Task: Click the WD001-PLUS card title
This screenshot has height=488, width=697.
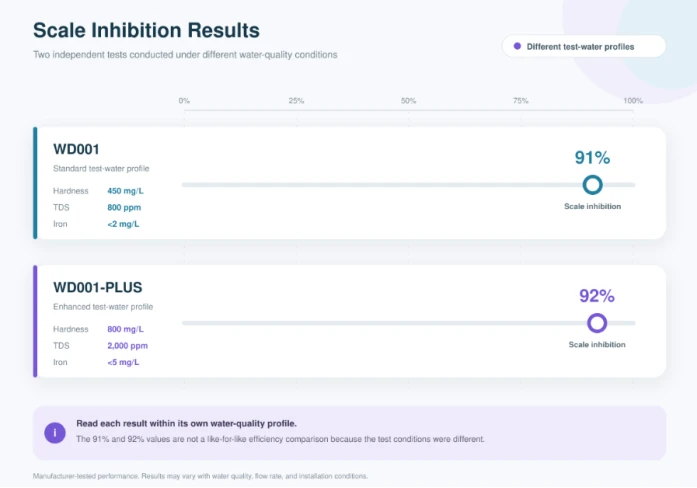Action: pyautogui.click(x=97, y=288)
